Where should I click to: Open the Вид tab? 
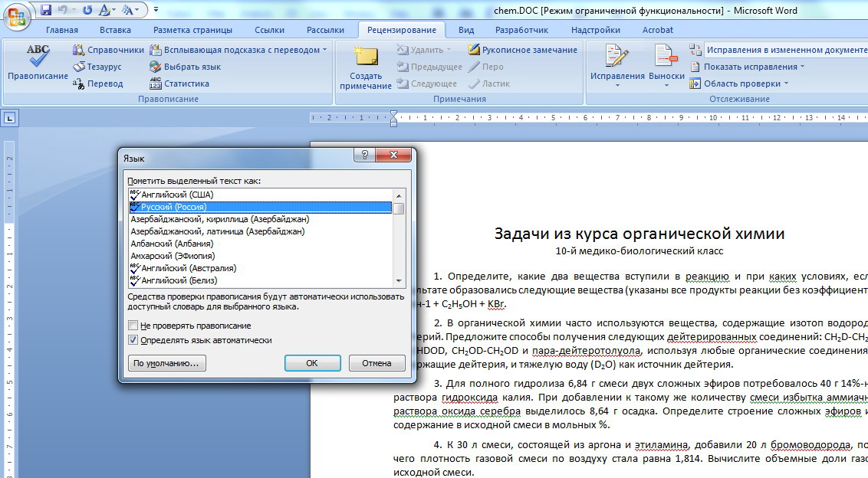pyautogui.click(x=466, y=30)
